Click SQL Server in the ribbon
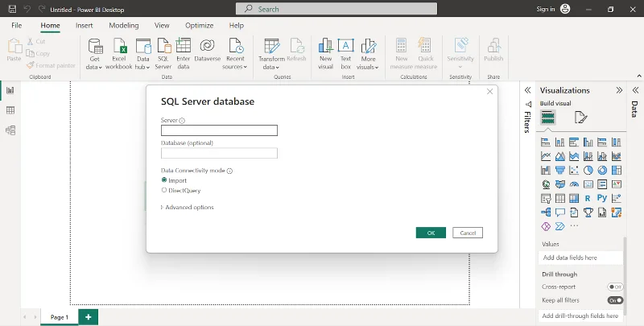644x326 pixels. point(163,54)
